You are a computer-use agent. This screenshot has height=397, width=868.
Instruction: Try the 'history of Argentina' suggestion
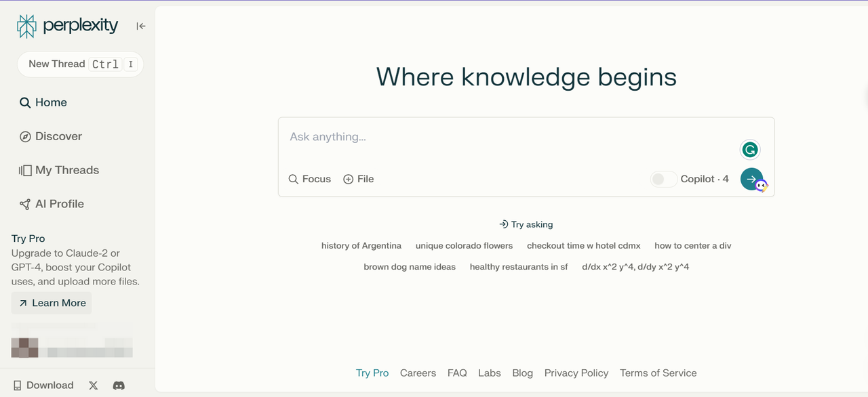pos(361,246)
